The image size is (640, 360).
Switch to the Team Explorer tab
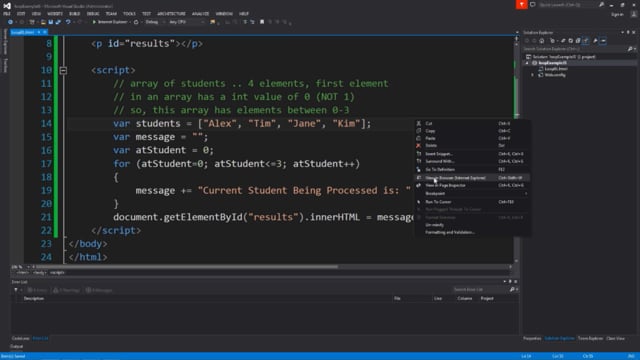point(590,338)
